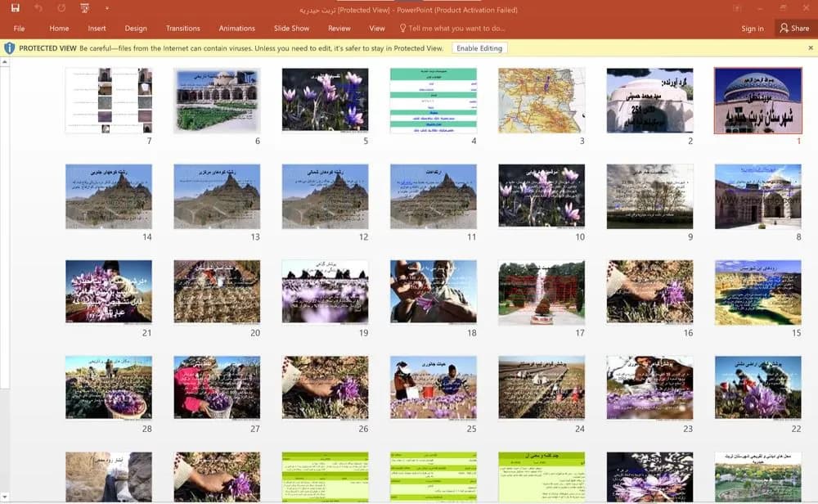Click the scrollbar down arrow

click(x=5, y=497)
